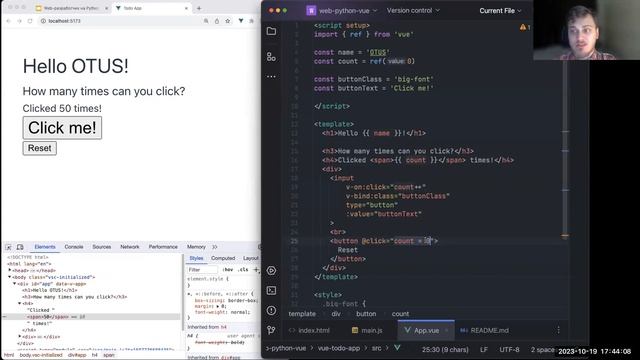Switch to the Network DevTools tab
The image size is (640, 360).
tap(130, 247)
